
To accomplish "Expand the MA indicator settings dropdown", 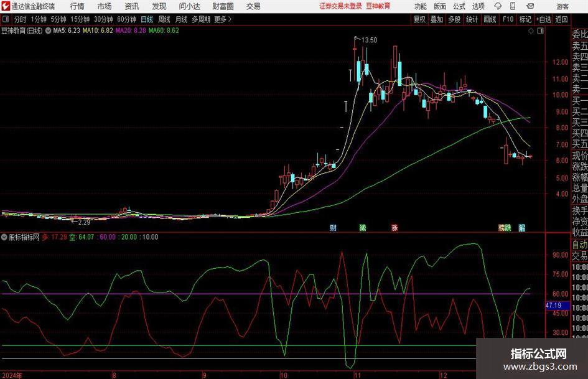I will tap(49, 30).
